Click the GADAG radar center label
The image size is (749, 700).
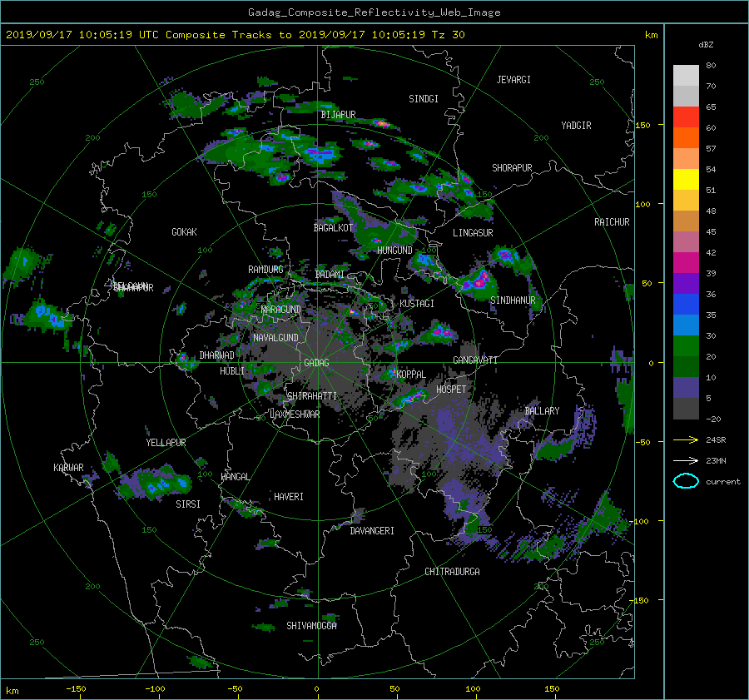[x=316, y=363]
